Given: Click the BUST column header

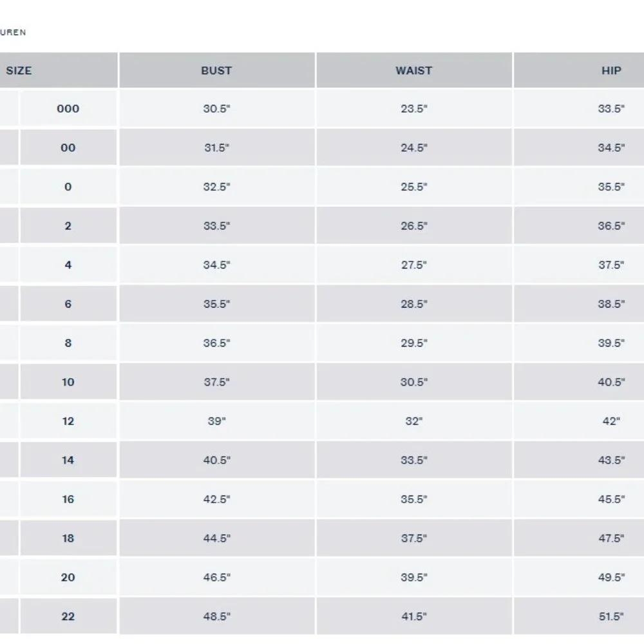Looking at the screenshot, I should 216,71.
